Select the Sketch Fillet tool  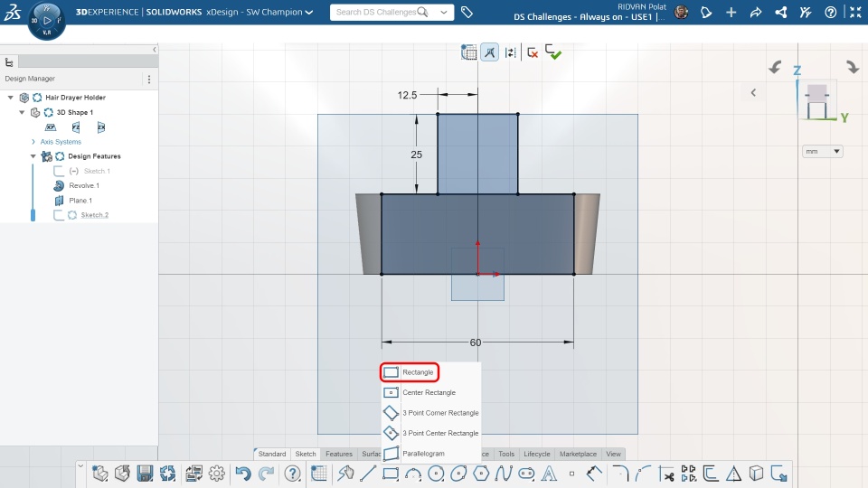pos(620,474)
